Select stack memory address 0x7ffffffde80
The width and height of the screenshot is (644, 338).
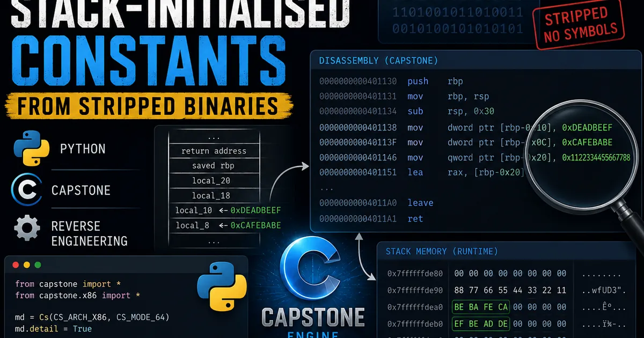pos(415,274)
